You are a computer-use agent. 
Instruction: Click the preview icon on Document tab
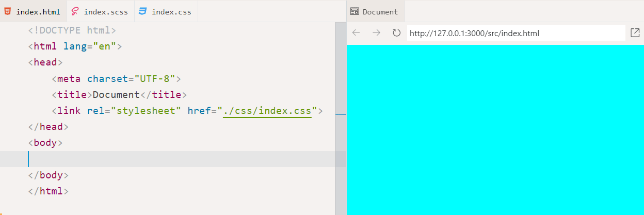(355, 11)
